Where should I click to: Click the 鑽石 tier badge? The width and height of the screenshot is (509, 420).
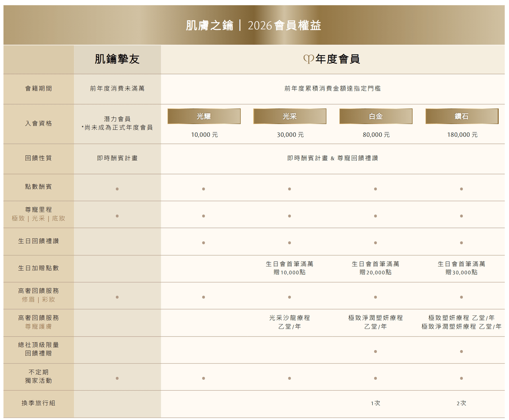[x=462, y=116]
